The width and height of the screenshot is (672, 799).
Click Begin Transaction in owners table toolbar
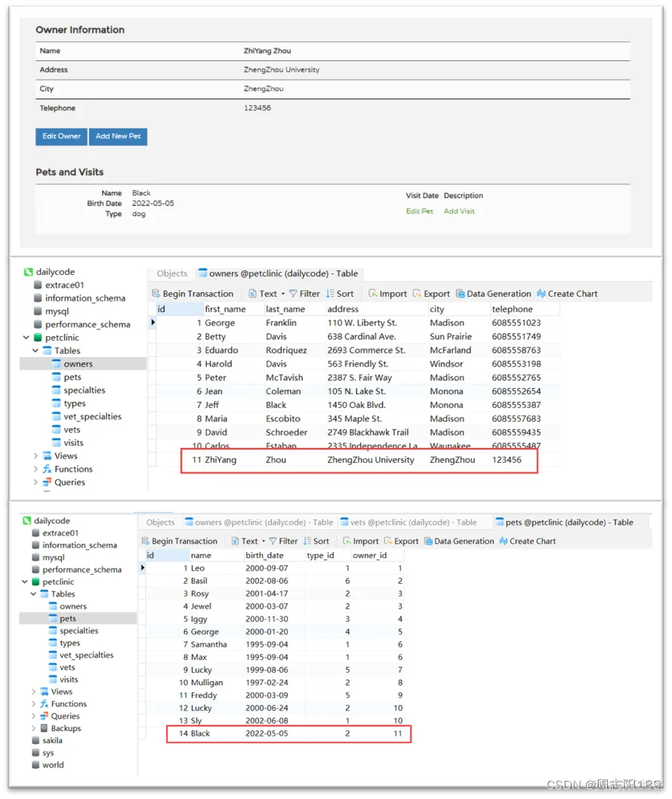pos(193,294)
